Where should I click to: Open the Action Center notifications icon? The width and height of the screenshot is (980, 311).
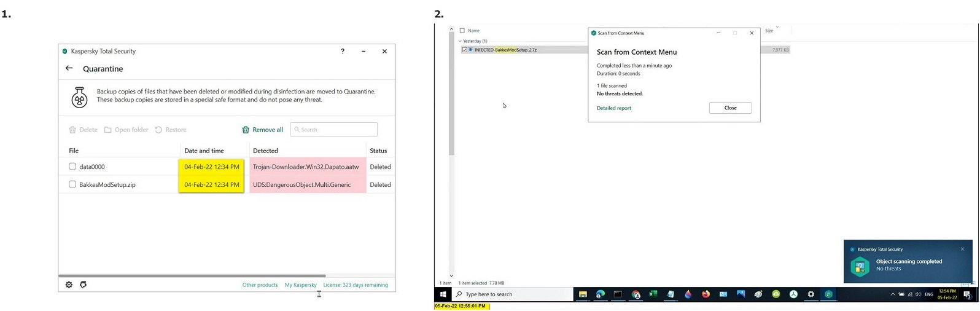coord(967,295)
